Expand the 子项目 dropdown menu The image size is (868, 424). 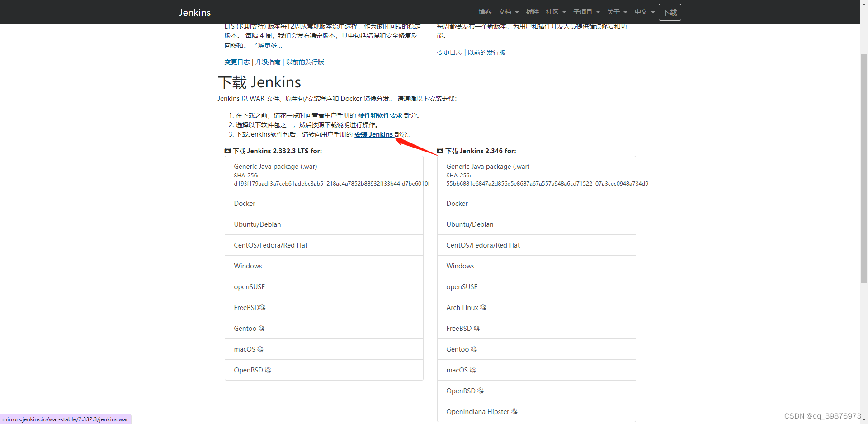coord(586,12)
